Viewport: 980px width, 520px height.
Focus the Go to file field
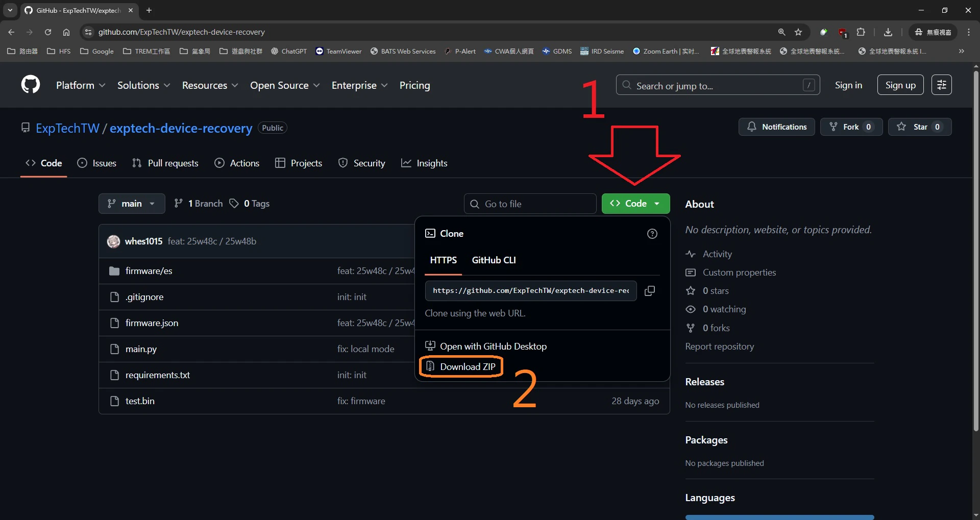click(x=530, y=204)
